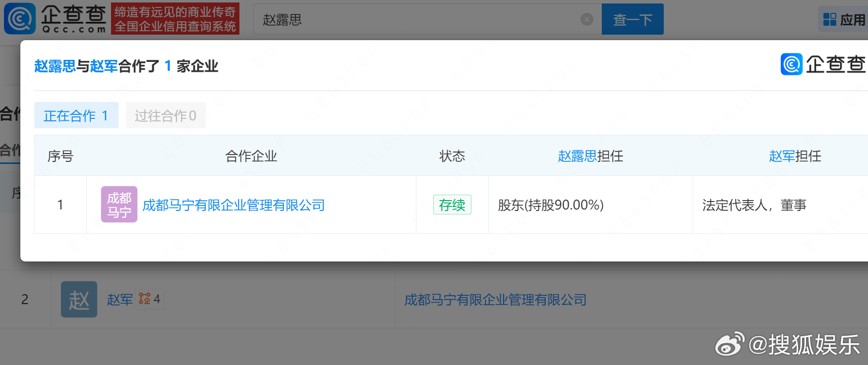Click the Qcc.com logo in header
Image resolution: width=868 pixels, height=365 pixels.
tap(55, 19)
